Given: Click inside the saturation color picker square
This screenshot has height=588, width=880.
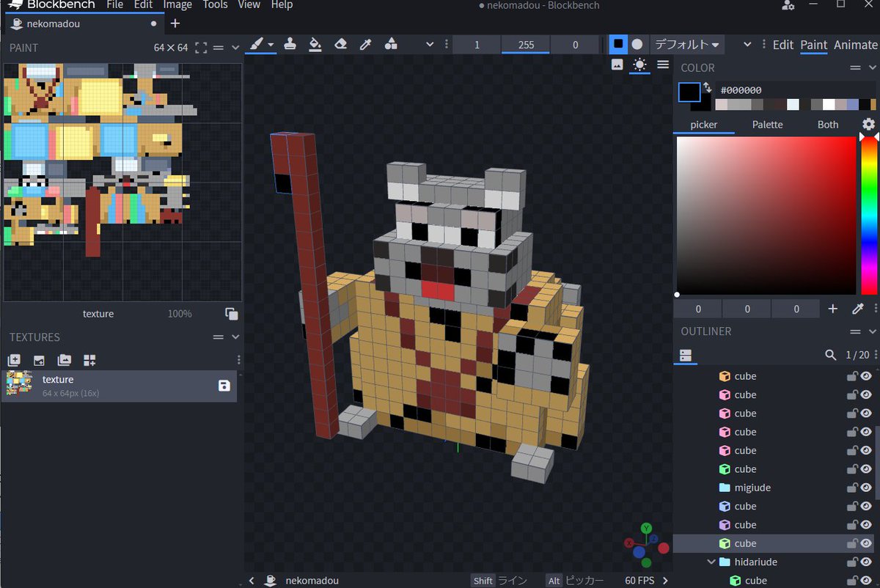Looking at the screenshot, I should (x=766, y=216).
